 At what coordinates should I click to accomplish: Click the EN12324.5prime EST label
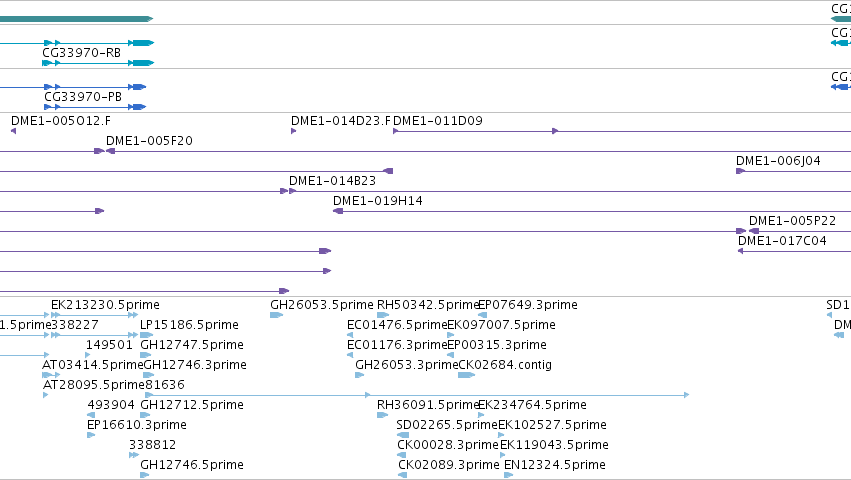(555, 465)
